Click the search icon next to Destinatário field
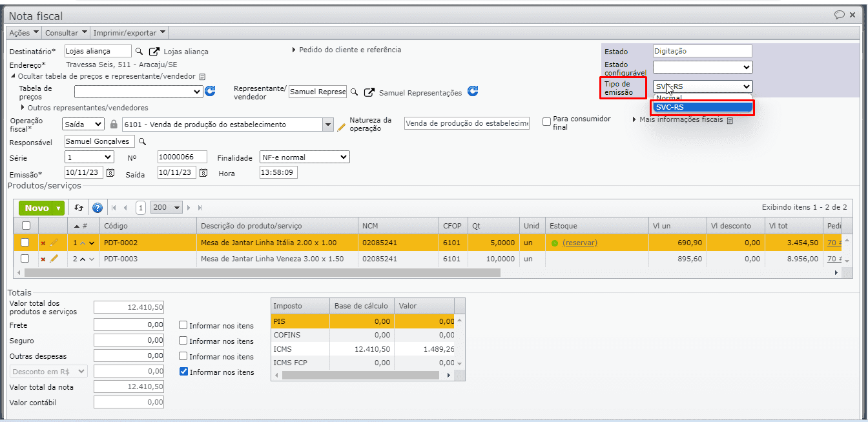 coord(139,52)
